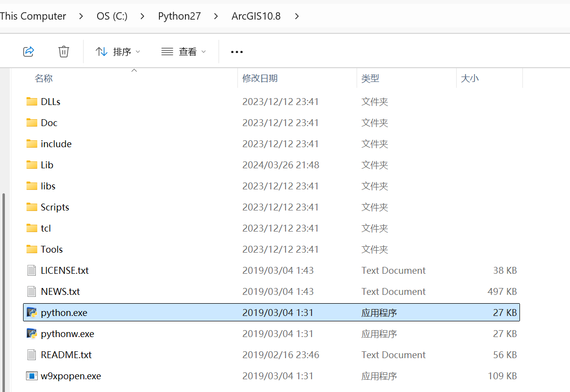Viewport: 570px width, 392px height.
Task: Open w9xpopen.exe application icon
Action: (x=31, y=375)
